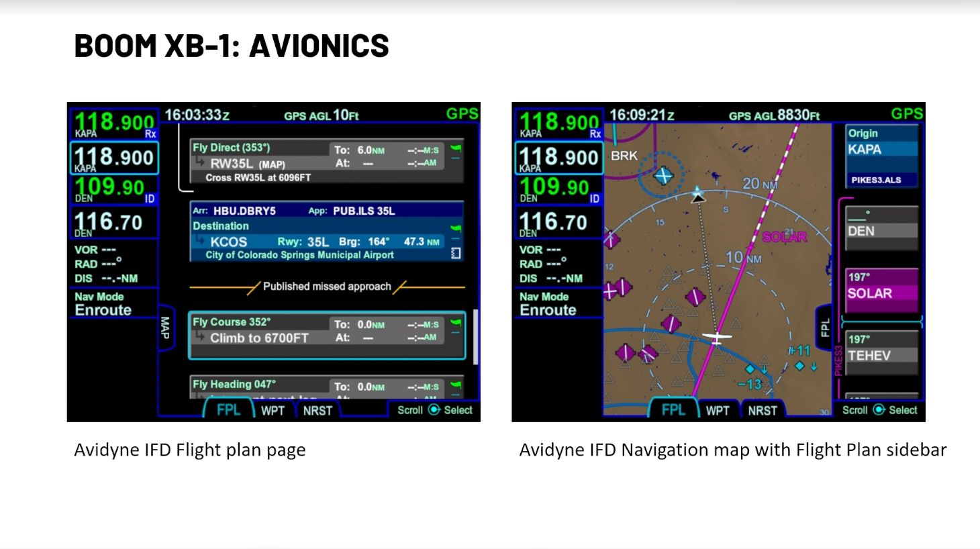Select the Fly Course 352° Climb leg
Screen dimensions: 980x549
(326, 335)
